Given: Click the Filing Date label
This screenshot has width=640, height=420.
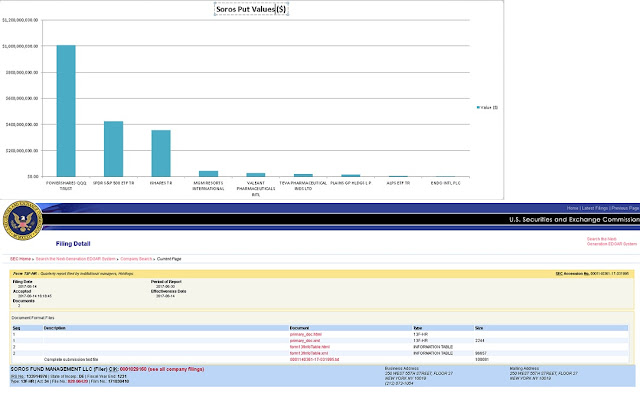Looking at the screenshot, I should (x=22, y=282).
